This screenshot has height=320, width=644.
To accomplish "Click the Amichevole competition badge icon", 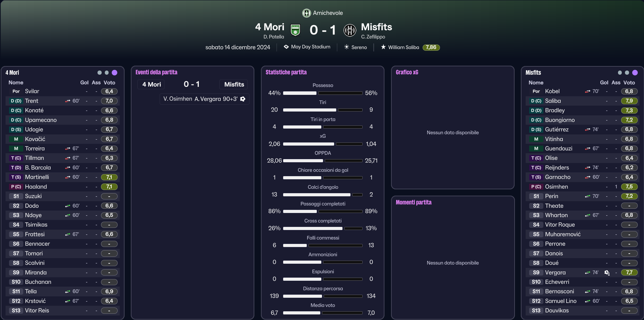I will (306, 13).
